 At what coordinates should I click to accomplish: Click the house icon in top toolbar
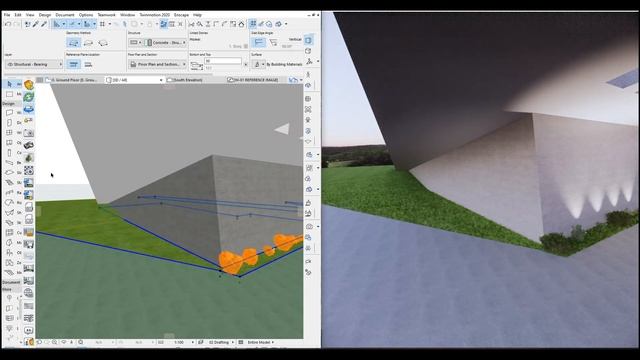pyautogui.click(x=241, y=24)
